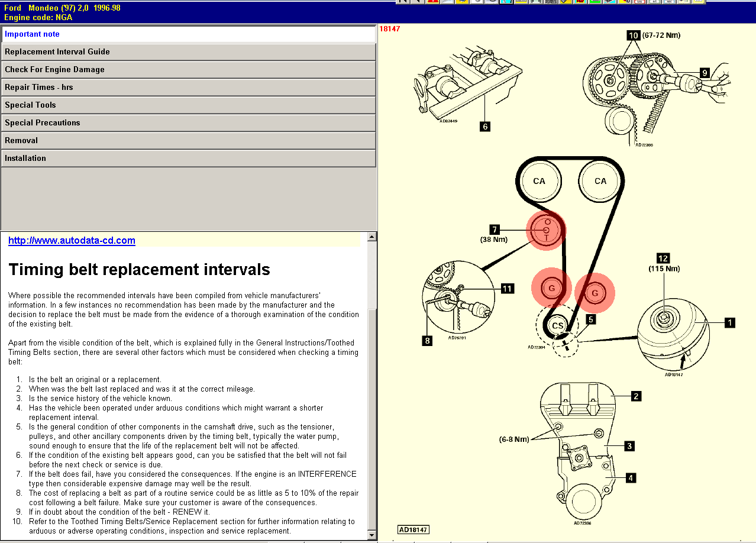This screenshot has width=756, height=543.
Task: Follow the autodata-cd.com hyperlink
Action: point(72,241)
